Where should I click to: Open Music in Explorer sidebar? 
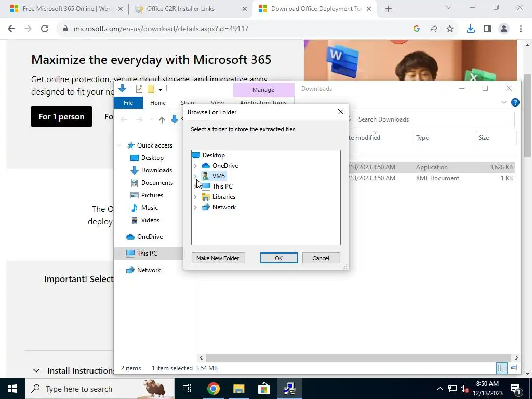point(145,208)
